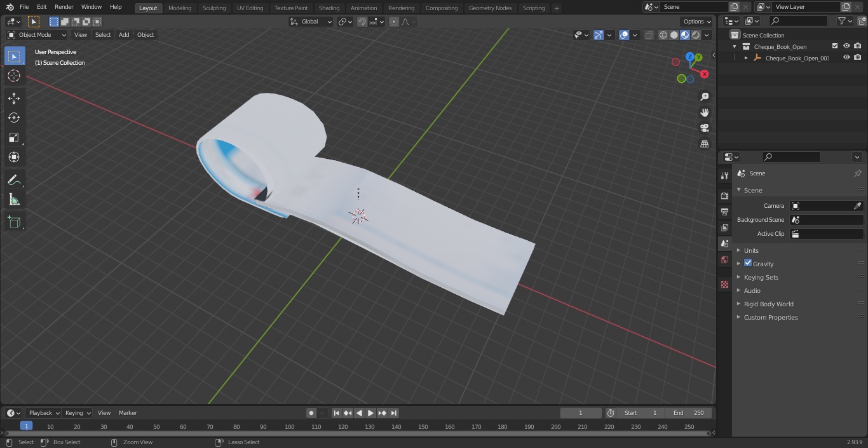Image resolution: width=868 pixels, height=448 pixels.
Task: Jump to the end frame
Action: tap(394, 413)
